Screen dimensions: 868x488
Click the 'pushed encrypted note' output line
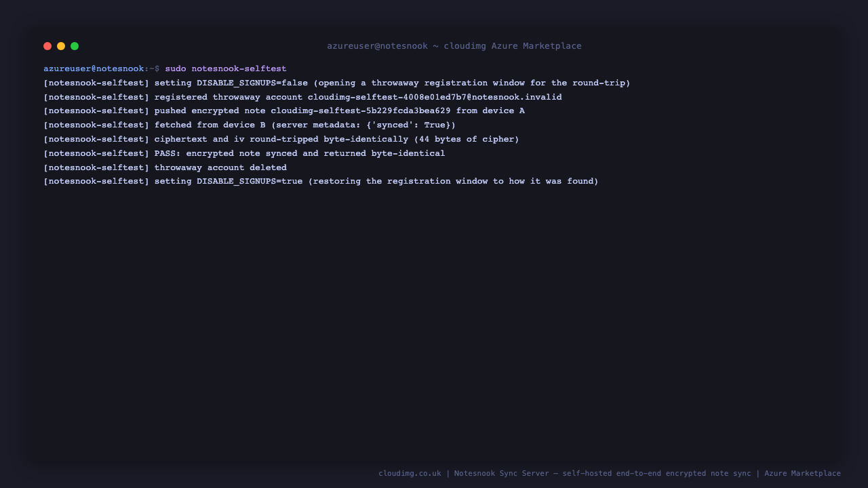click(x=284, y=111)
